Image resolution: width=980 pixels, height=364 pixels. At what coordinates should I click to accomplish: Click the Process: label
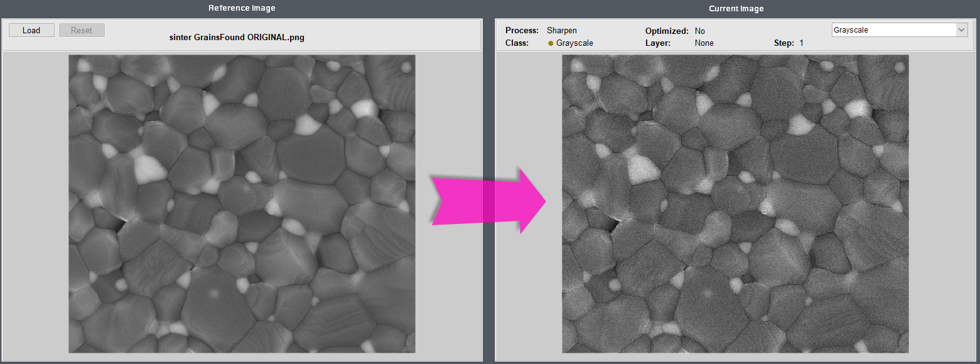(522, 31)
